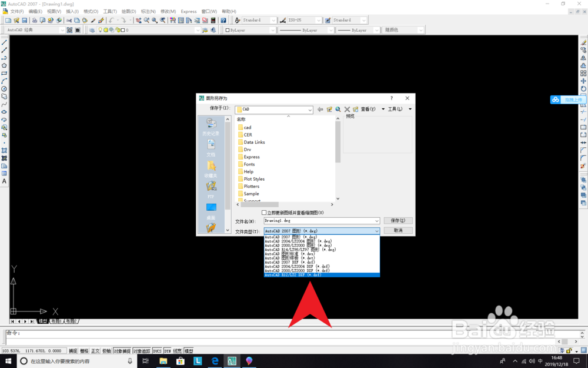588x368 pixels.
Task: Check the update sheet thumbnails checkbox
Action: [264, 213]
